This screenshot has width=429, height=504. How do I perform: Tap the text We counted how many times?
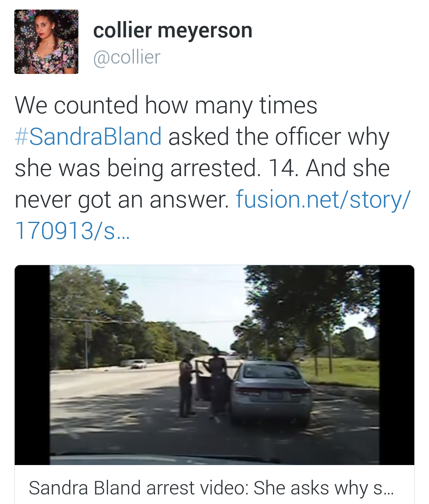click(x=166, y=105)
